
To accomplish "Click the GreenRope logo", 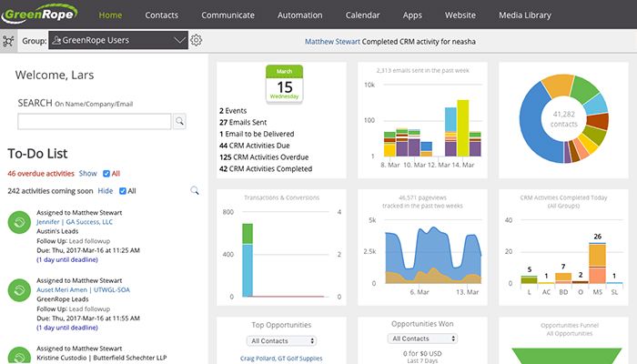I will point(39,14).
